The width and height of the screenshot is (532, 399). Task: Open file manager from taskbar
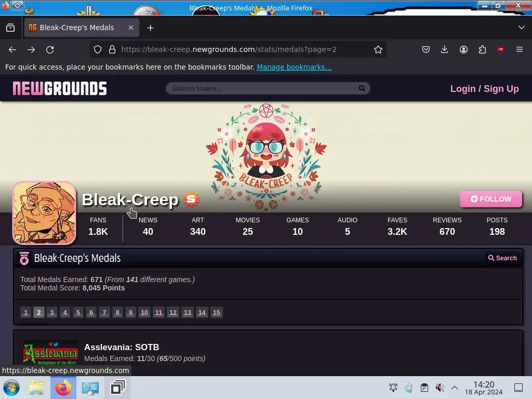coord(36,388)
